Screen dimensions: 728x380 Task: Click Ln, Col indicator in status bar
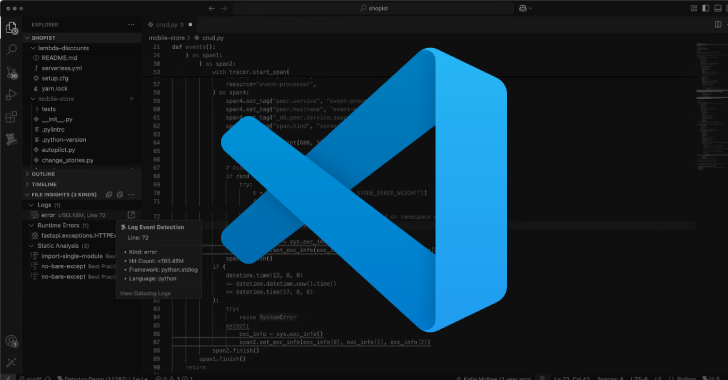click(571, 378)
